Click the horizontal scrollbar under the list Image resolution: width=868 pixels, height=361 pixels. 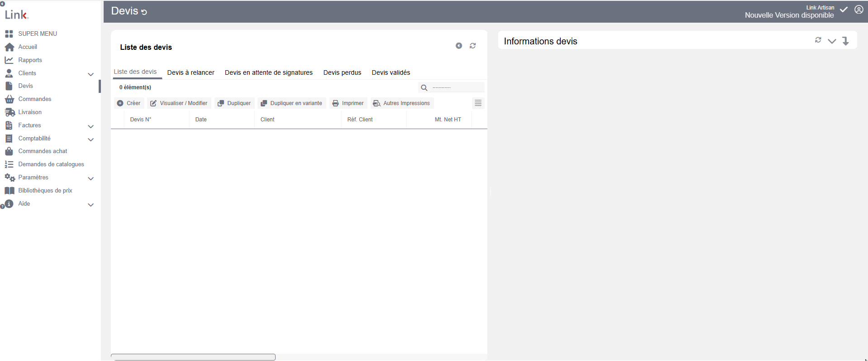point(193,357)
